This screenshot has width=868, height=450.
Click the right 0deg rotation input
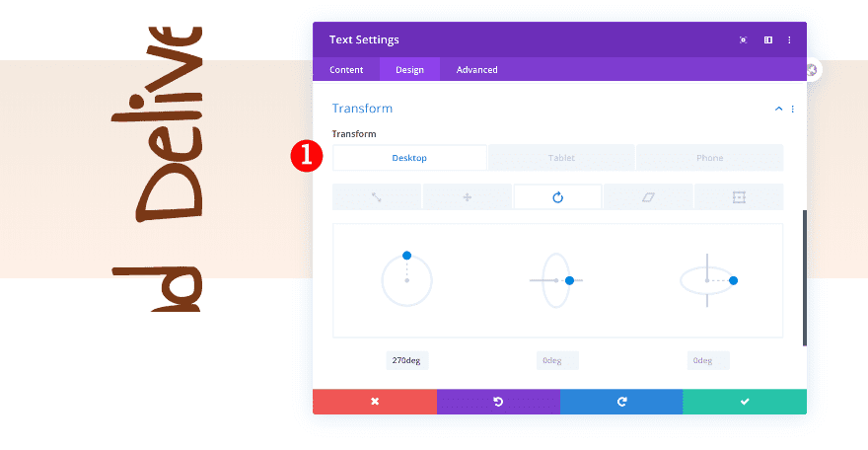pos(708,360)
